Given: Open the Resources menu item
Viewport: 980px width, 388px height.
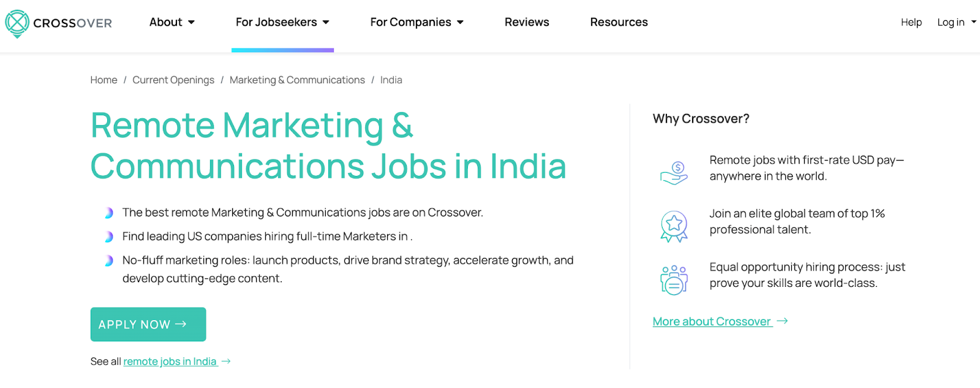Looking at the screenshot, I should pyautogui.click(x=619, y=22).
